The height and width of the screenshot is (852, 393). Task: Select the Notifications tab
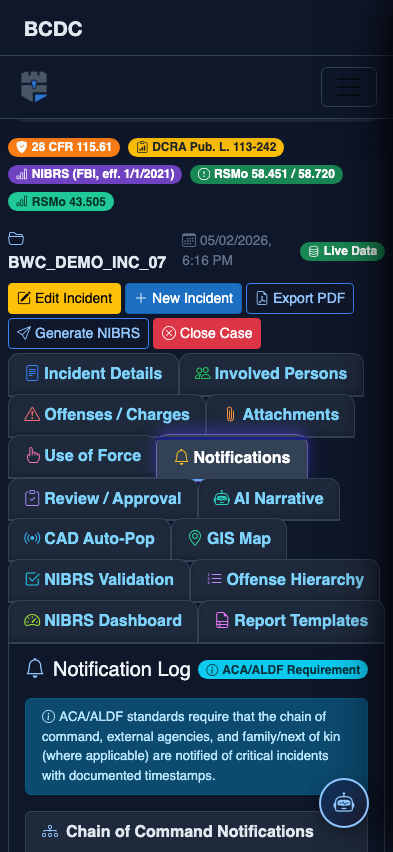click(x=232, y=458)
